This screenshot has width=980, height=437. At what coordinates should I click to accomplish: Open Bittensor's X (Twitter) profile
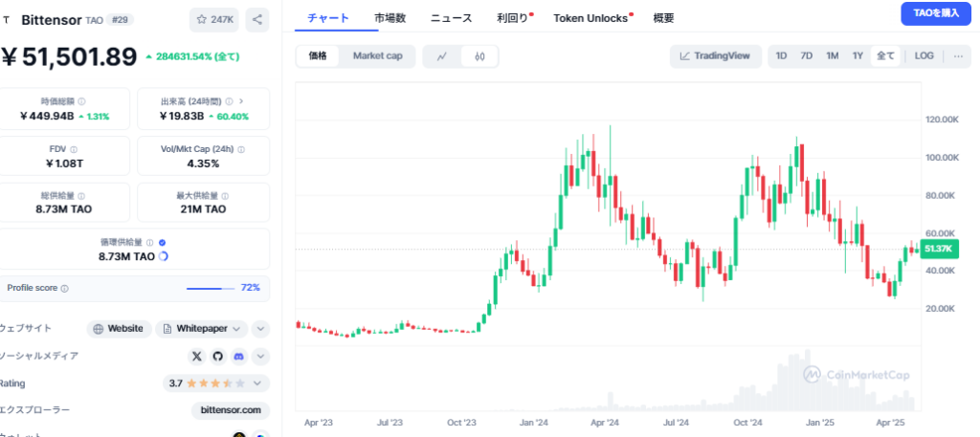[x=197, y=356]
